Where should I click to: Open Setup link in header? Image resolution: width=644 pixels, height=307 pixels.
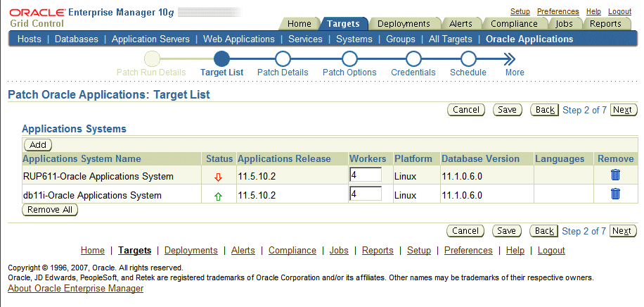[x=520, y=11]
